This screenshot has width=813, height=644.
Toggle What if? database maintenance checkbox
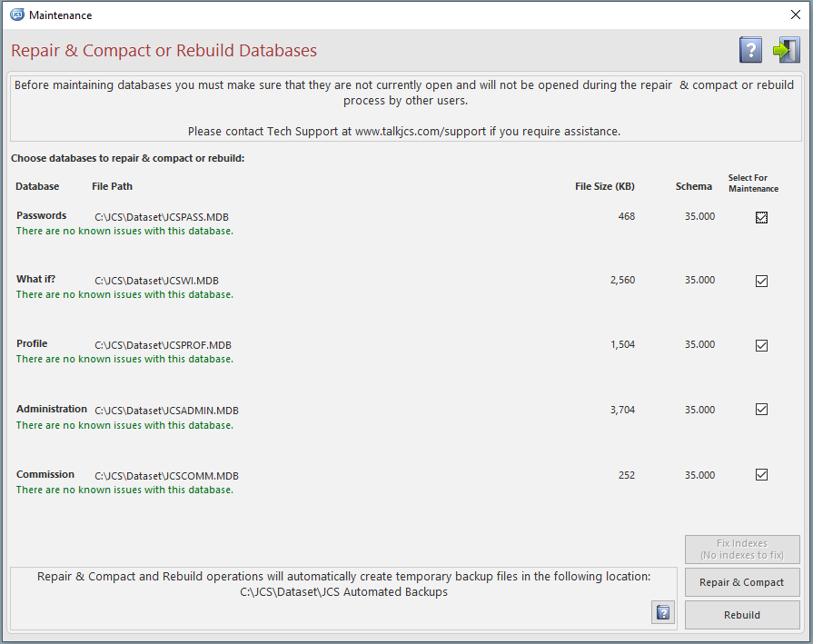pyautogui.click(x=761, y=281)
